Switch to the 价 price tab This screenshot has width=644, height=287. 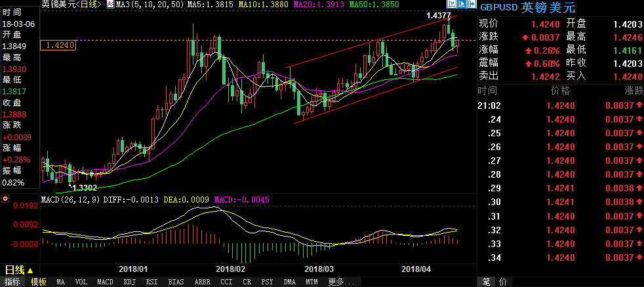pyautogui.click(x=502, y=282)
